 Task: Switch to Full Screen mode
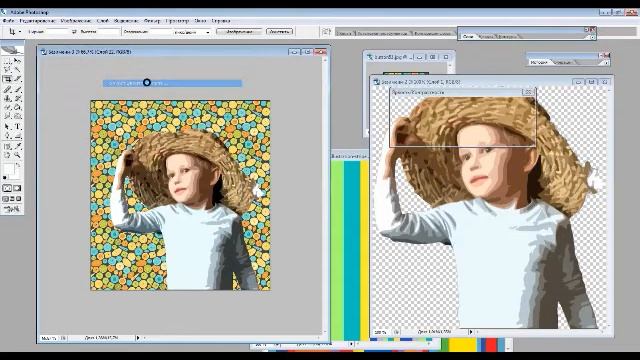tap(19, 199)
